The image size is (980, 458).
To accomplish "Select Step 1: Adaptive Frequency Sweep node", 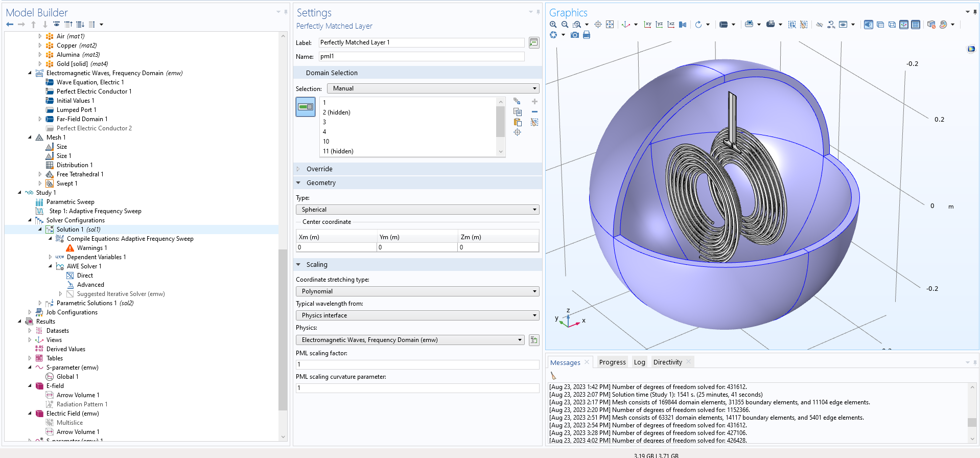I will tap(95, 211).
